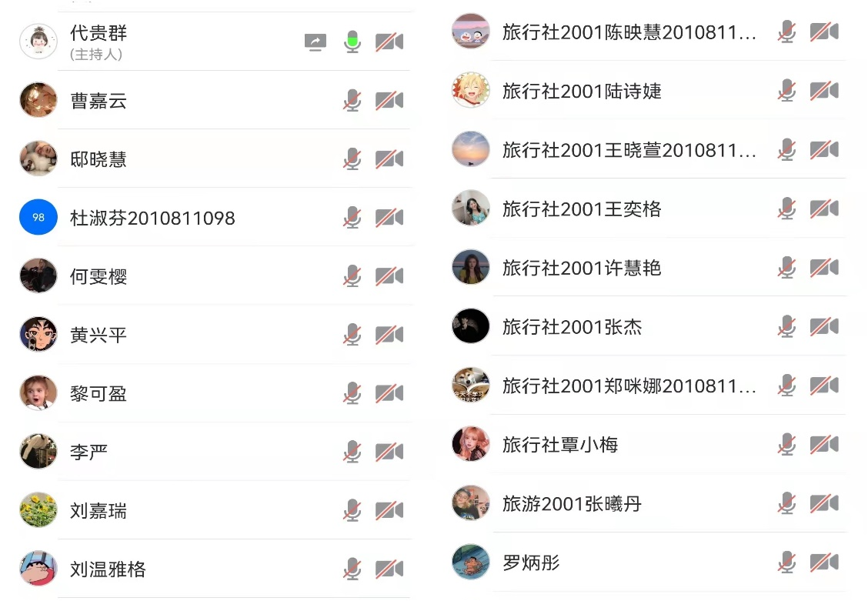Click the name 黎可盈
This screenshot has height=601, width=868.
pyautogui.click(x=98, y=394)
